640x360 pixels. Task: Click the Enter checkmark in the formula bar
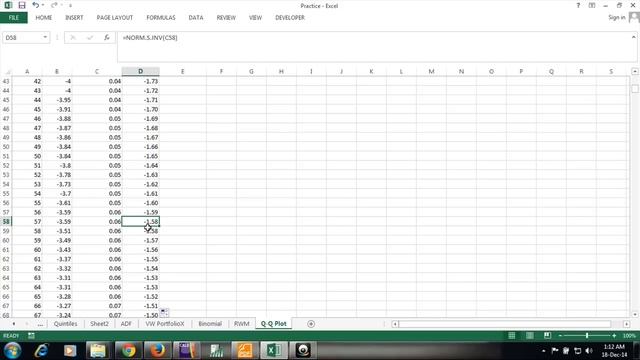(x=90, y=38)
